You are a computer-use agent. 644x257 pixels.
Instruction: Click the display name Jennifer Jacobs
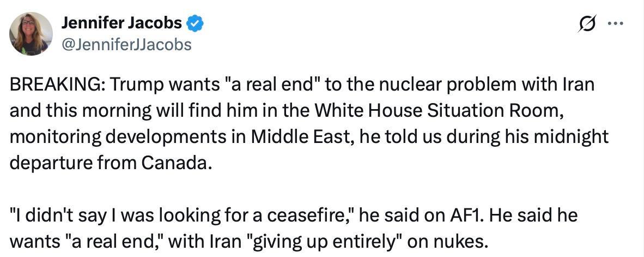(121, 23)
